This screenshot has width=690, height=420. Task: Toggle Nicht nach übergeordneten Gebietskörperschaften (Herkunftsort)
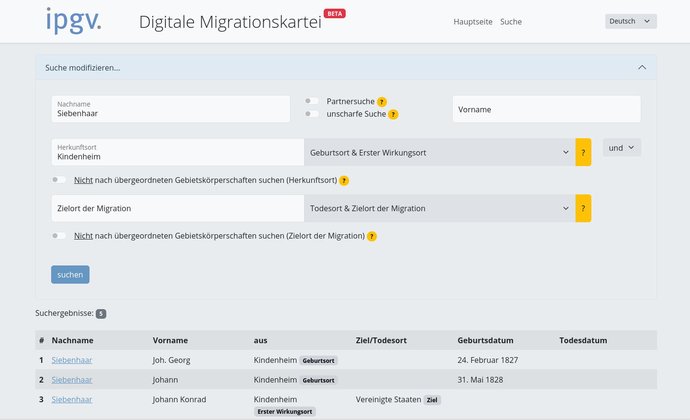pos(59,180)
